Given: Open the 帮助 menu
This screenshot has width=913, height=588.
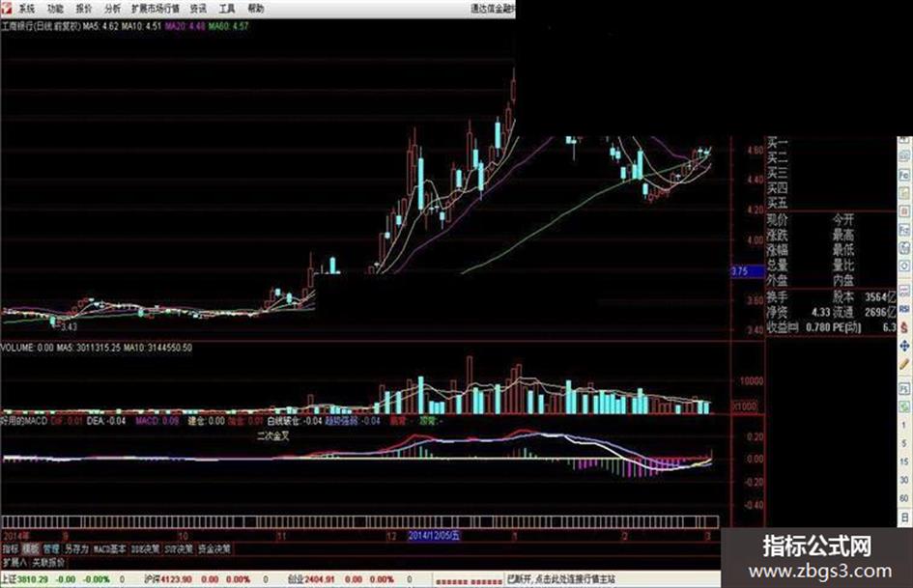Looking at the screenshot, I should tap(256, 9).
